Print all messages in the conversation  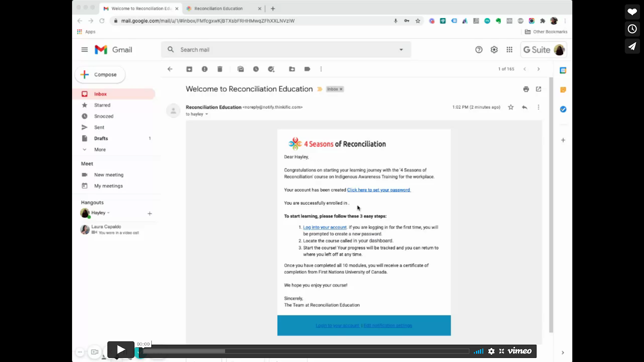(526, 89)
